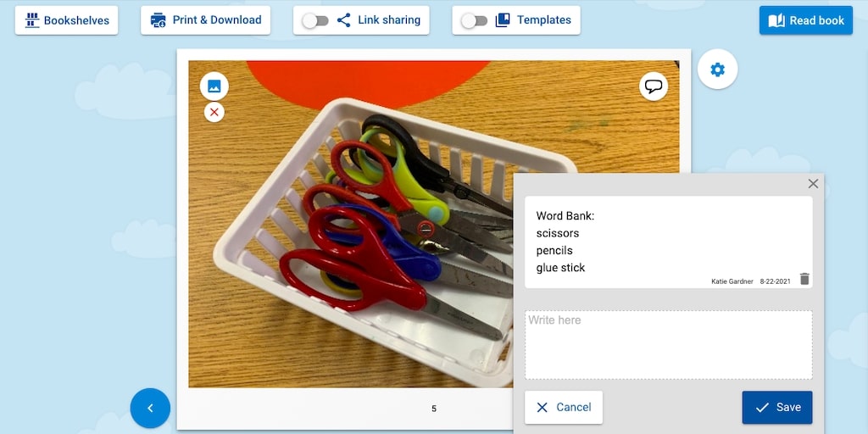Save the comment
This screenshot has height=434, width=868.
(777, 408)
